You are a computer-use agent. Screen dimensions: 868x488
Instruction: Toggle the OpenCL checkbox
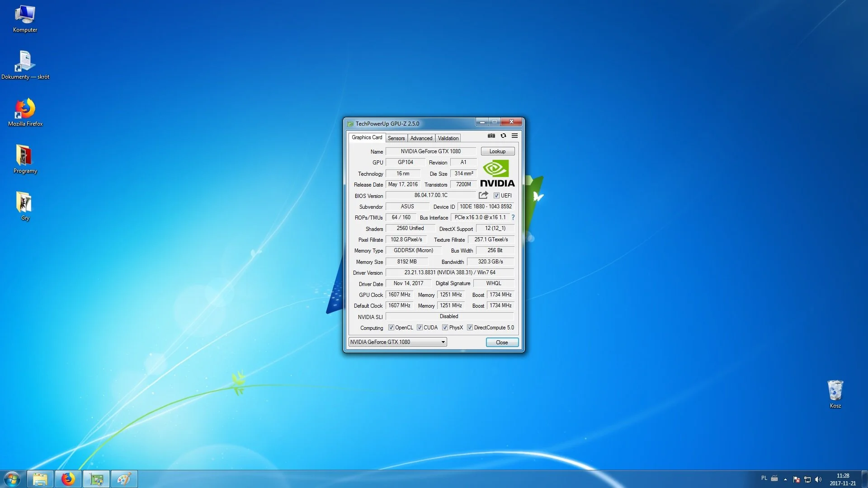[391, 328]
